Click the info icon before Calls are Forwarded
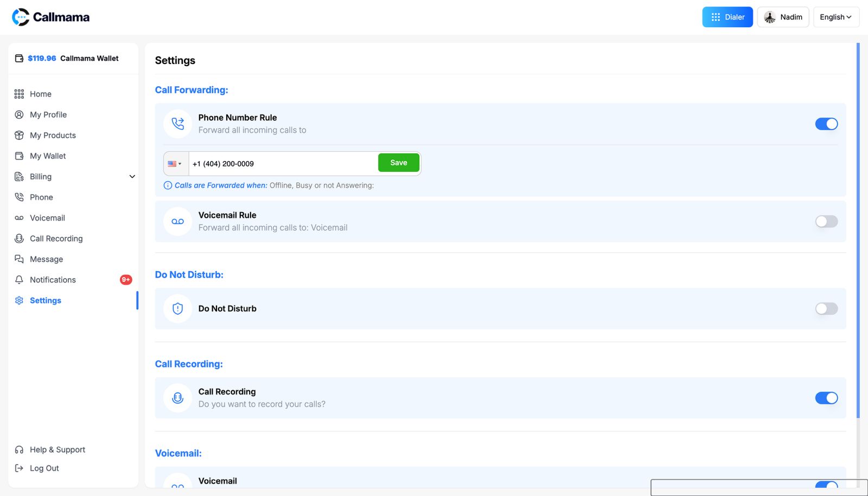 click(168, 185)
